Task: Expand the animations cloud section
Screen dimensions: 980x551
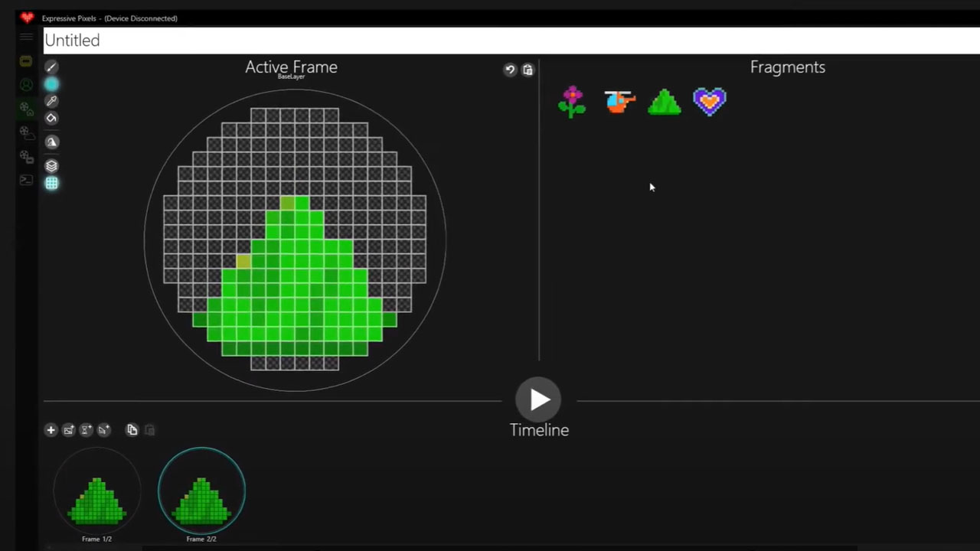Action: (x=26, y=133)
